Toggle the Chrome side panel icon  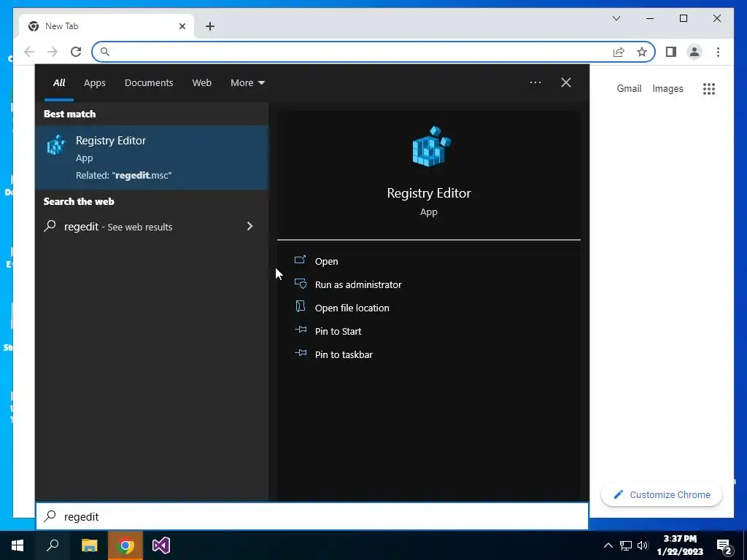point(671,52)
